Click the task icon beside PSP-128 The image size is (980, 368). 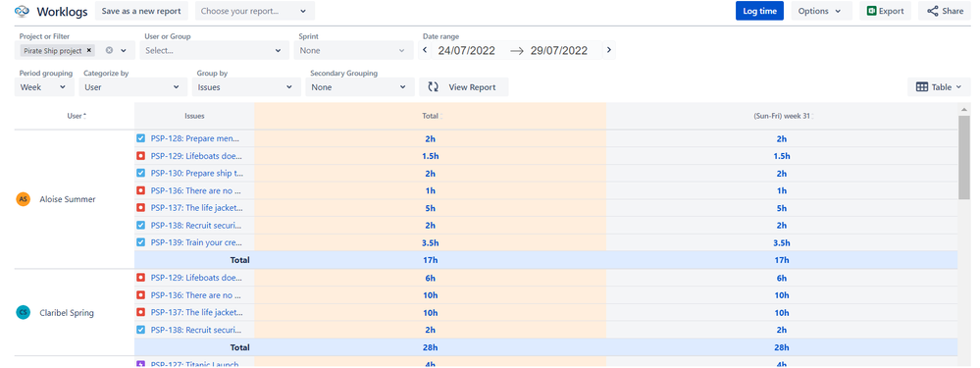click(140, 138)
